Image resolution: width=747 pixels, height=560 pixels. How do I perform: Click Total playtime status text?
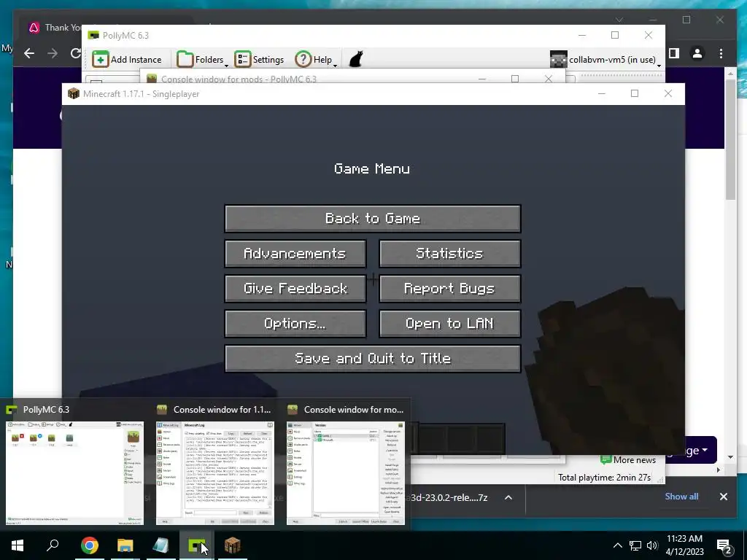click(x=604, y=477)
